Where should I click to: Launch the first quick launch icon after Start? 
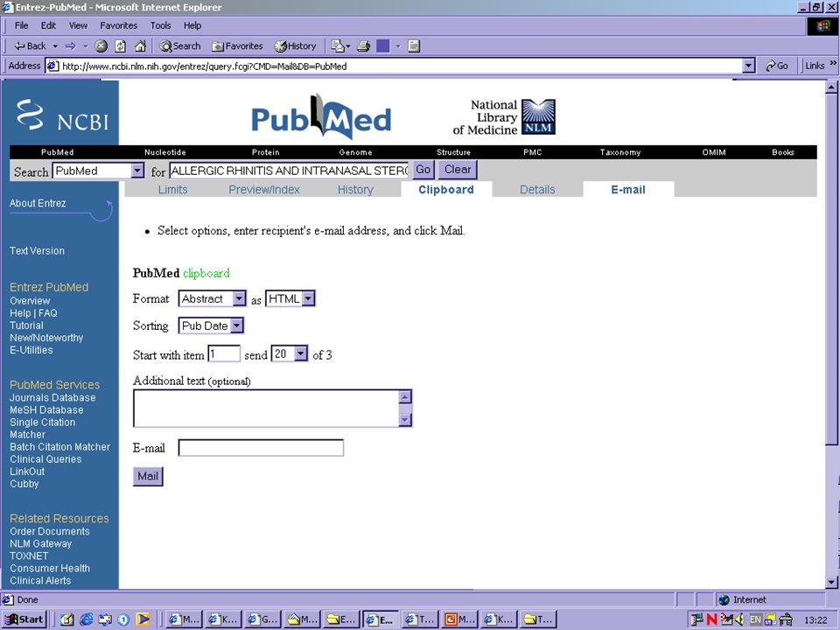tap(67, 619)
